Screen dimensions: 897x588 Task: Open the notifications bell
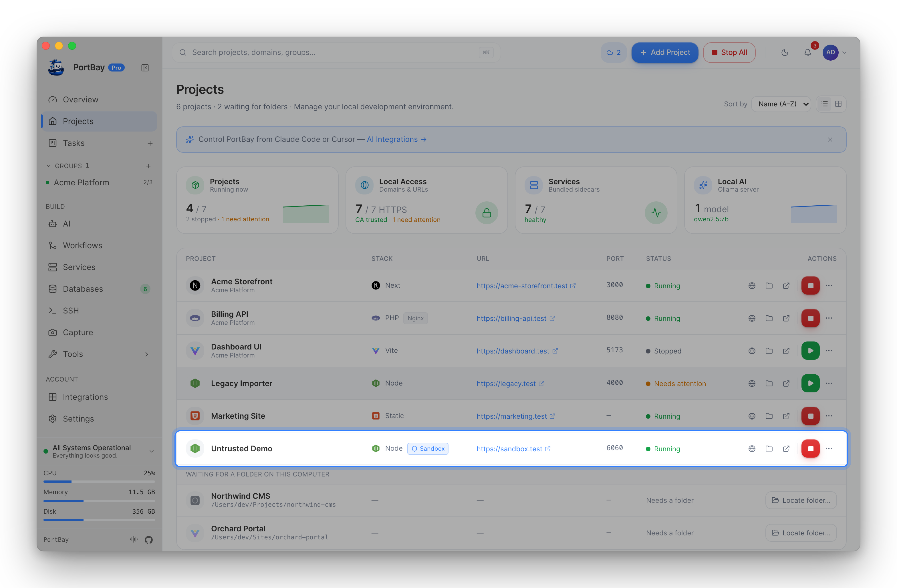click(807, 52)
